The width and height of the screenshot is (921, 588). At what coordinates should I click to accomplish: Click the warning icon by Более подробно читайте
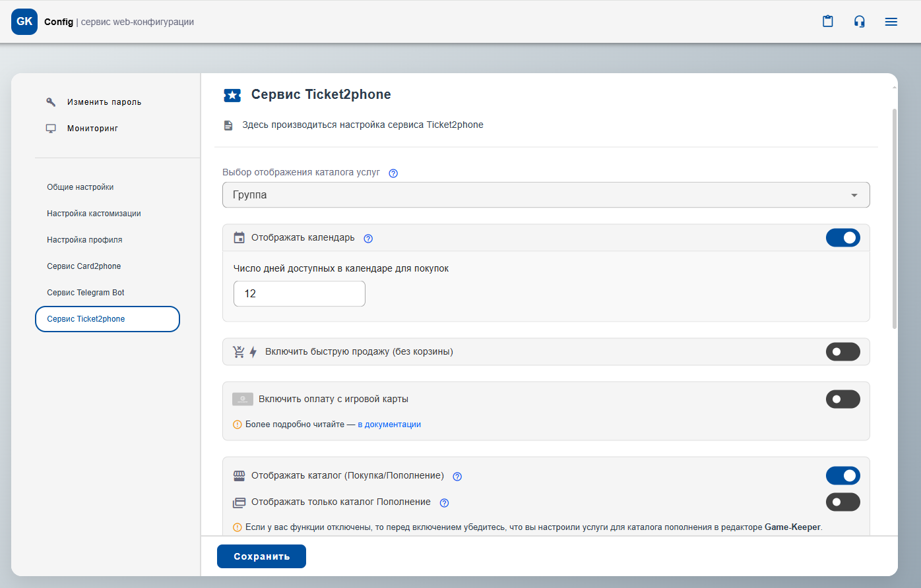[238, 425]
